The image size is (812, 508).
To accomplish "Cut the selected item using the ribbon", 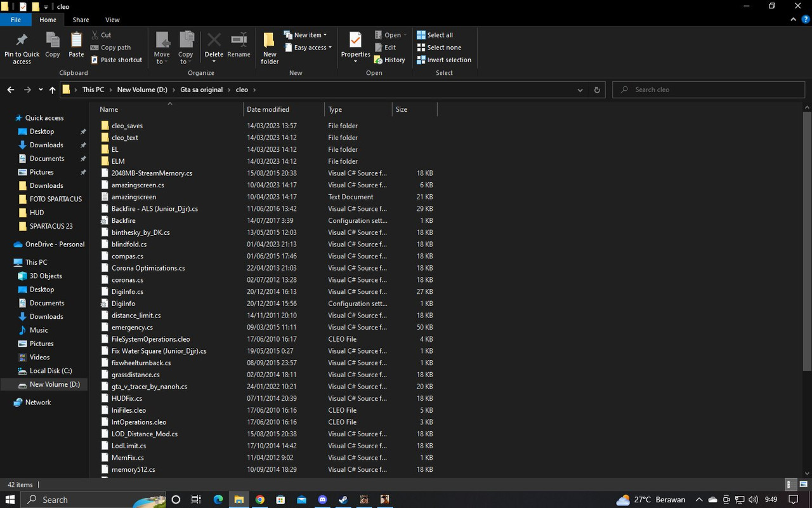I will (101, 35).
